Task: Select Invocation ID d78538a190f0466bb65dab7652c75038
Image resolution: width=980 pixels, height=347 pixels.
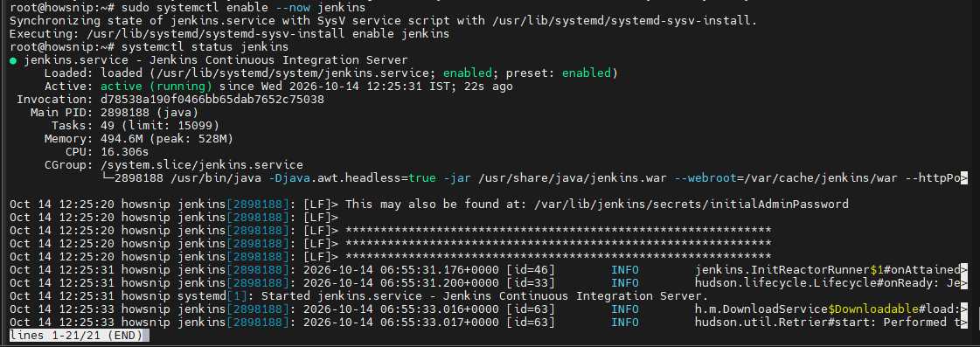Action: 212,100
